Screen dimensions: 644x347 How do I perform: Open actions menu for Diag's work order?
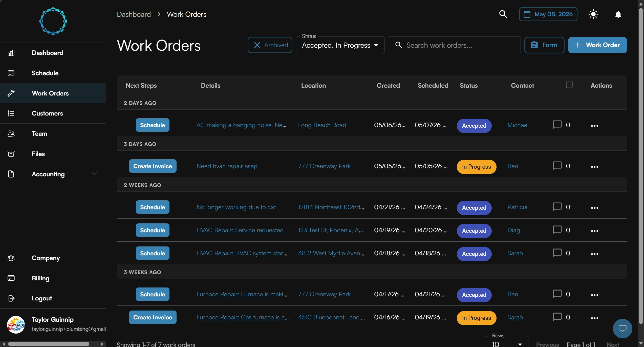click(594, 231)
